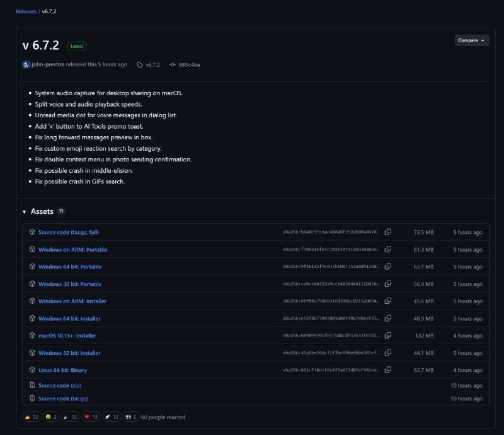
Task: Copy SHA256 hash for Windows 64 bit: Portable
Action: 388,267
